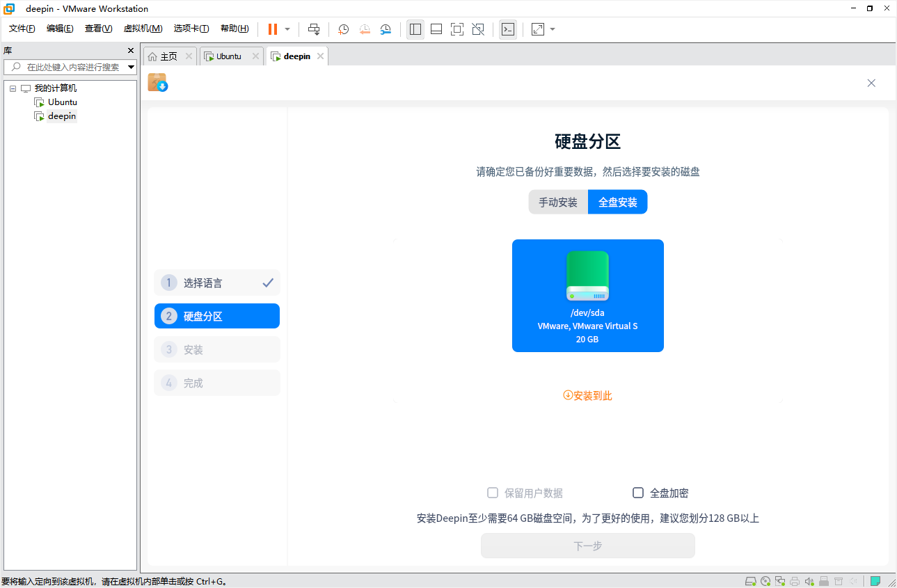This screenshot has width=897, height=588.
Task: Close the deepin installer window
Action: click(x=871, y=83)
